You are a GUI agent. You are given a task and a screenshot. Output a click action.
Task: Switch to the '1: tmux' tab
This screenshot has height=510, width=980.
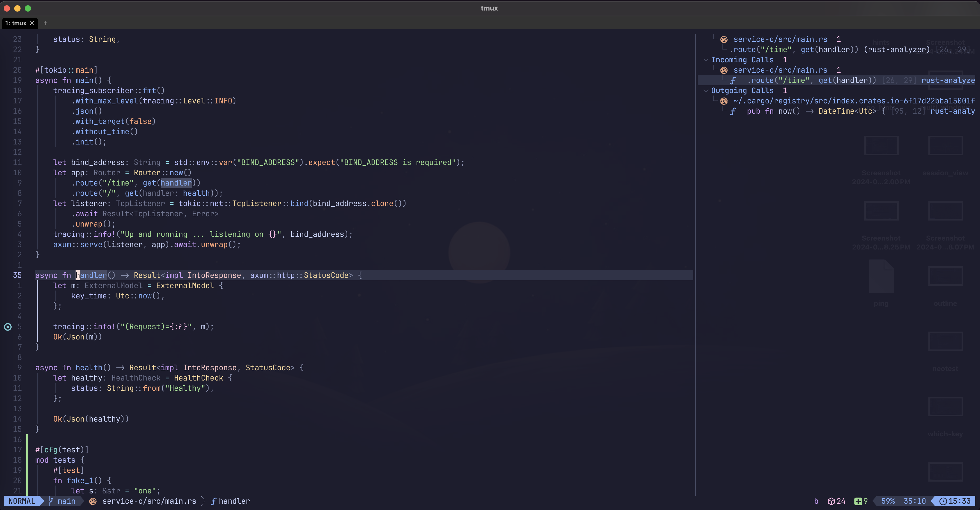(x=16, y=23)
